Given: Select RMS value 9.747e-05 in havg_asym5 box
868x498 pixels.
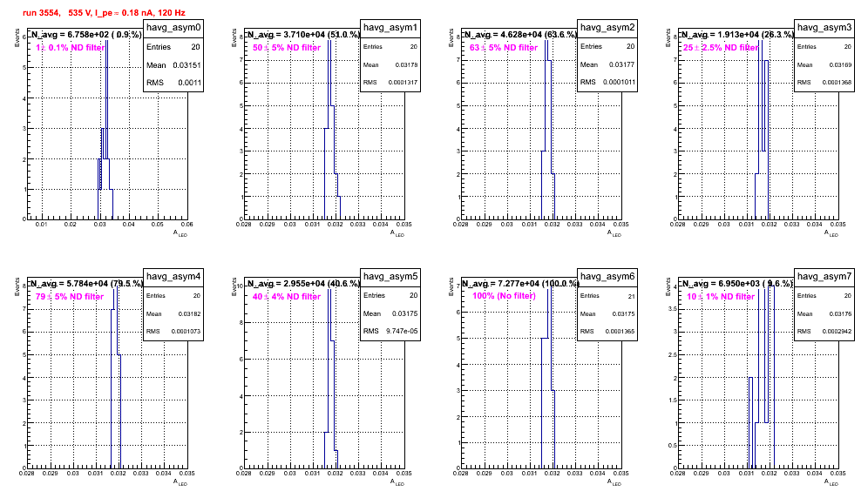Looking at the screenshot, I should click(402, 331).
